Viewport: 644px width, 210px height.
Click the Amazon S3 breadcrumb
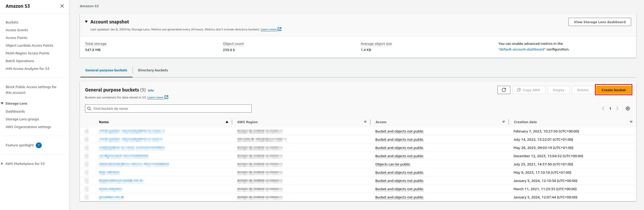coord(89,6)
